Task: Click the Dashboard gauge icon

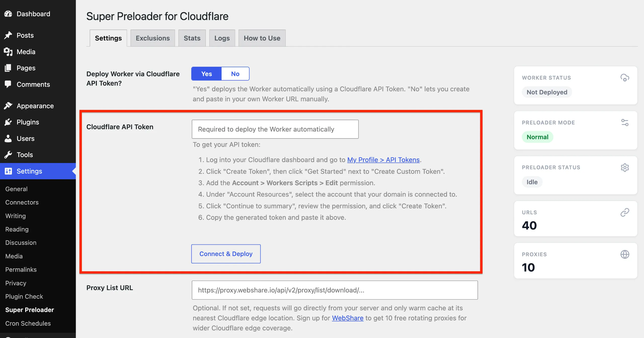Action: [x=8, y=14]
